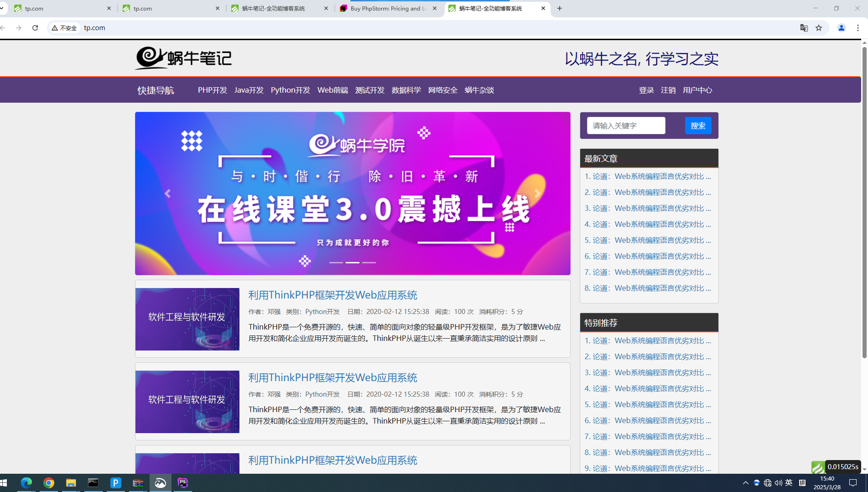Launch Microsoft Edge from taskbar
Image resolution: width=868 pixels, height=492 pixels.
point(26,483)
